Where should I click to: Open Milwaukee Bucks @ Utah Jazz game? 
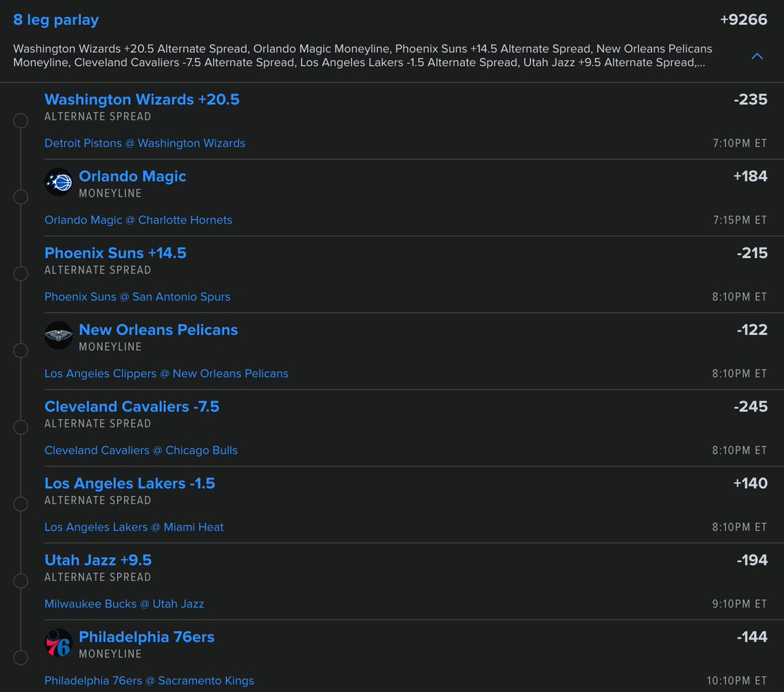click(124, 604)
